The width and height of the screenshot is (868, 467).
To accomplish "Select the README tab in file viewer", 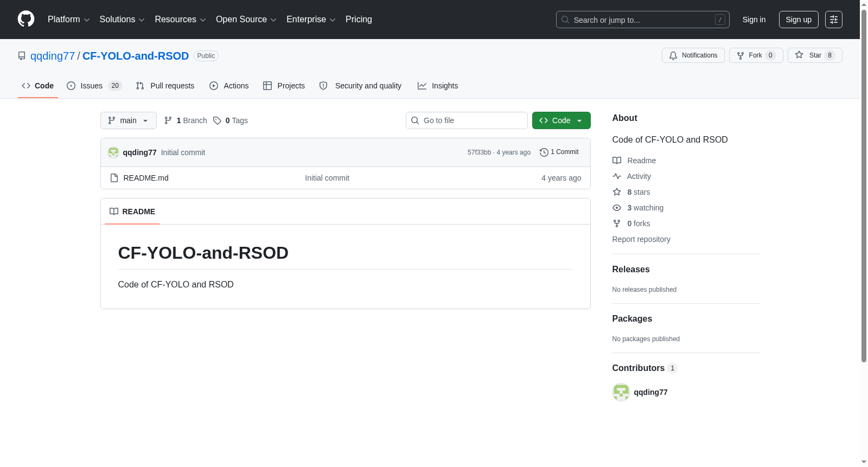I will coord(132,212).
